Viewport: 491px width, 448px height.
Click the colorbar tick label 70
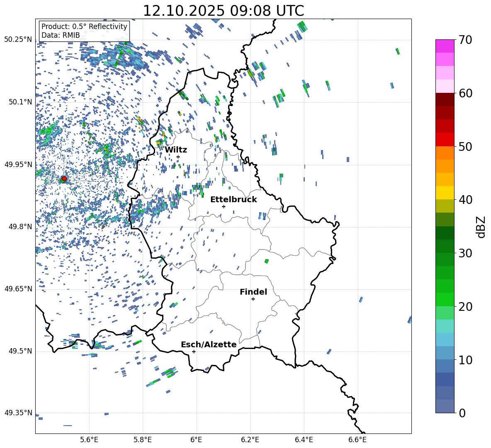tap(465, 40)
